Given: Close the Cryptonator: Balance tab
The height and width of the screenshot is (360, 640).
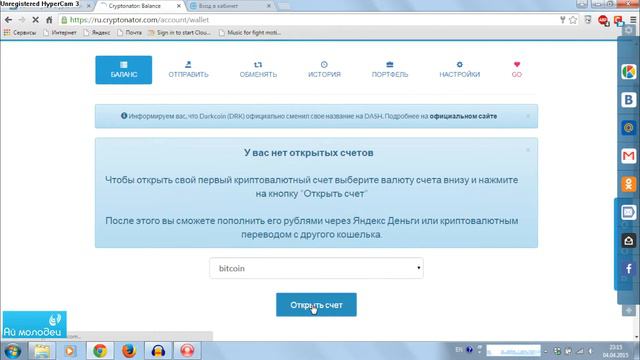Looking at the screenshot, I should click(x=178, y=6).
